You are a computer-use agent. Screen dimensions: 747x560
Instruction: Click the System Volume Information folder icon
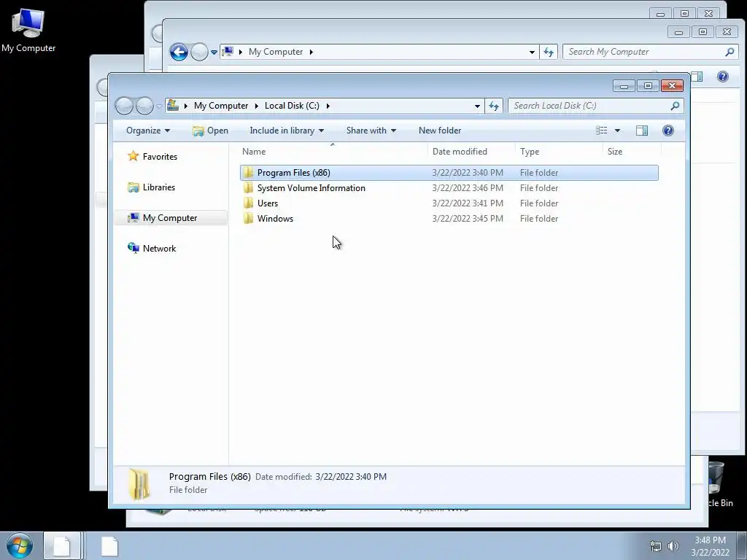pyautogui.click(x=248, y=187)
